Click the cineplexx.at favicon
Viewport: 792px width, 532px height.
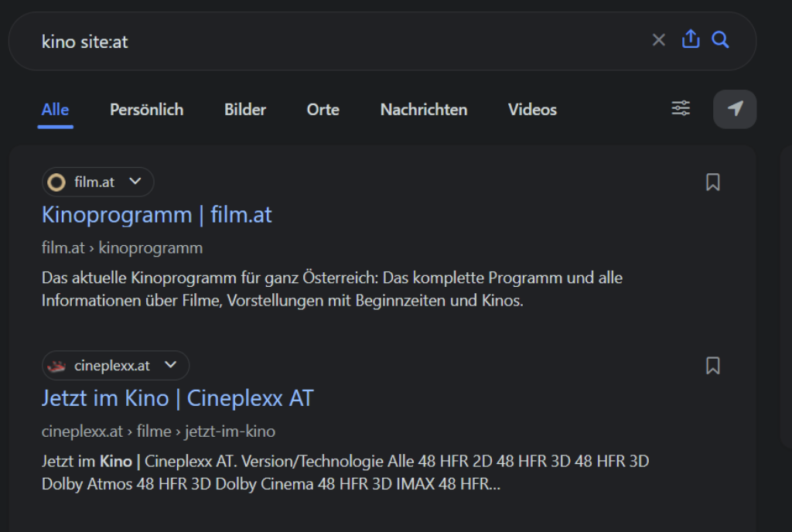click(56, 366)
